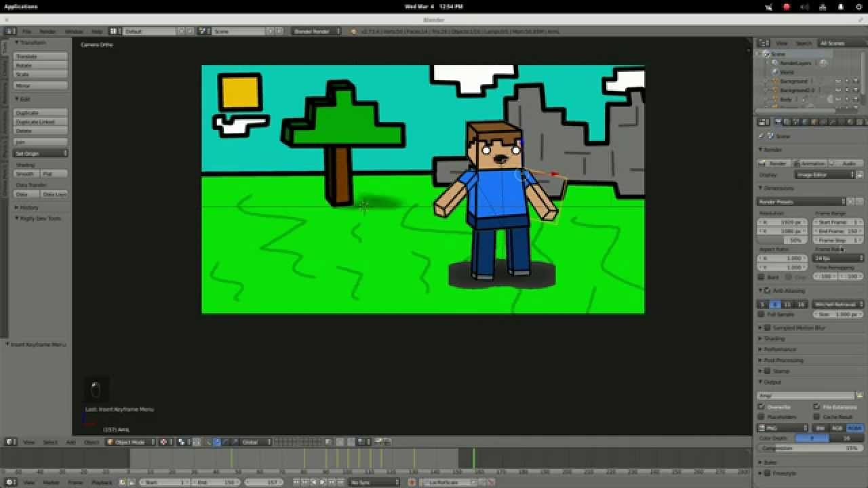Open the Select menu in 3D view header

[x=50, y=442]
